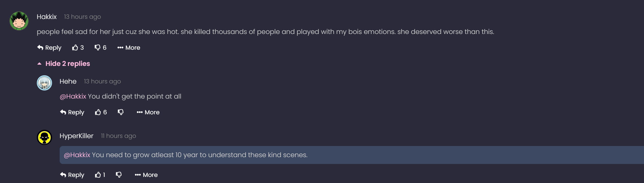The image size is (644, 183).
Task: Open Hehe's profile avatar
Action: point(44,83)
